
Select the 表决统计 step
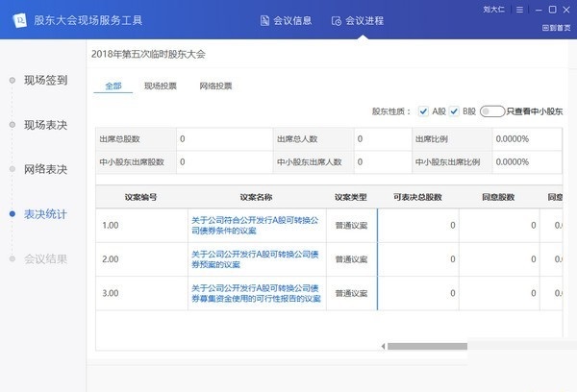coord(45,214)
